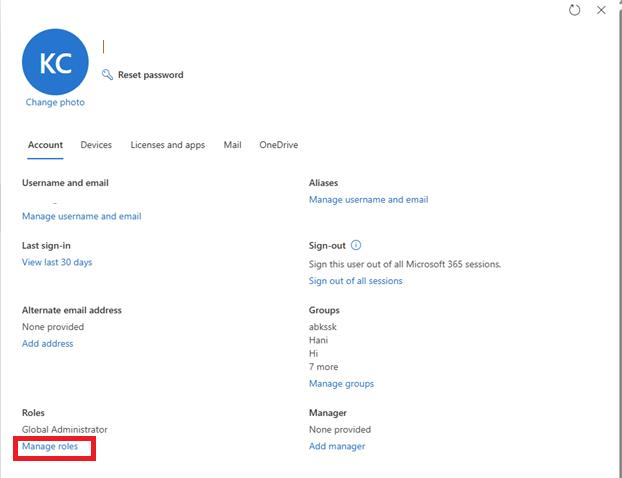622x478 pixels.
Task: Click the Username and email heading
Action: point(65,183)
